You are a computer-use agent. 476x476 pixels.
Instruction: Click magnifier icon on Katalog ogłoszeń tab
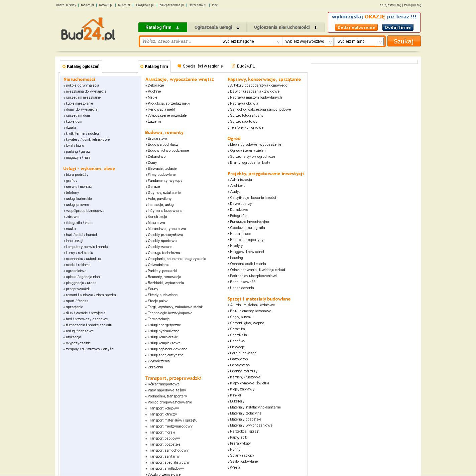click(64, 67)
